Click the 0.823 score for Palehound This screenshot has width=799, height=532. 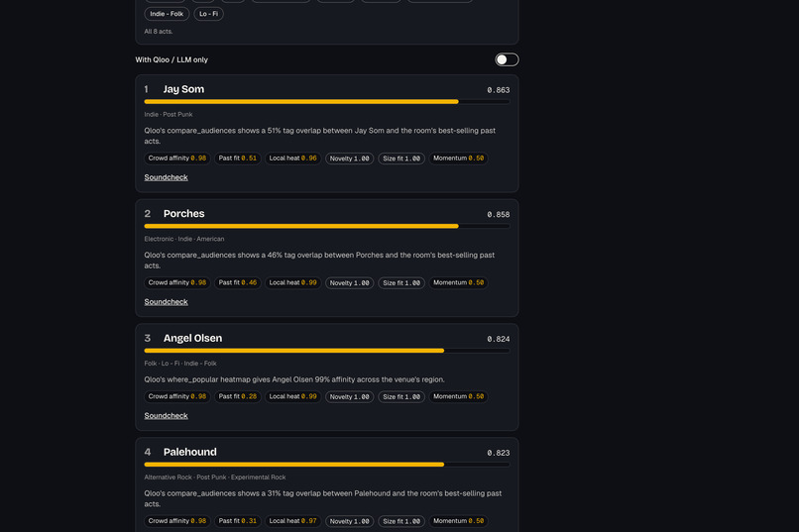[498, 453]
